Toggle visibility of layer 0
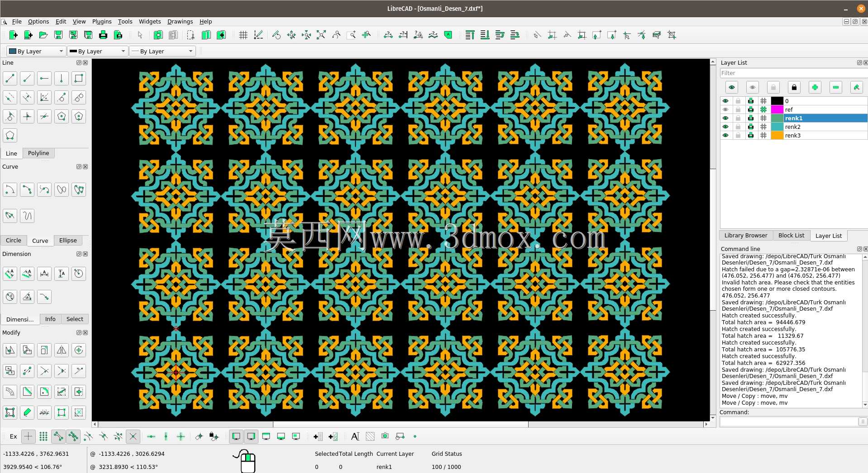The width and height of the screenshot is (868, 473). click(x=725, y=101)
